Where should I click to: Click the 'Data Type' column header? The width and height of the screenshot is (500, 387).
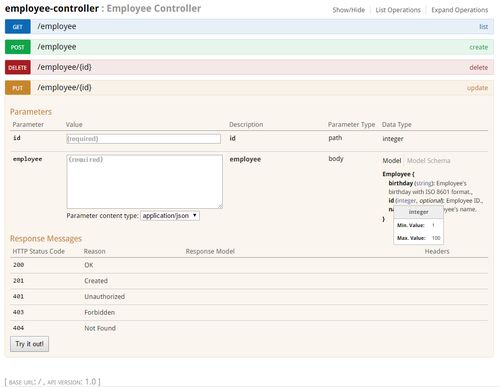(x=397, y=124)
